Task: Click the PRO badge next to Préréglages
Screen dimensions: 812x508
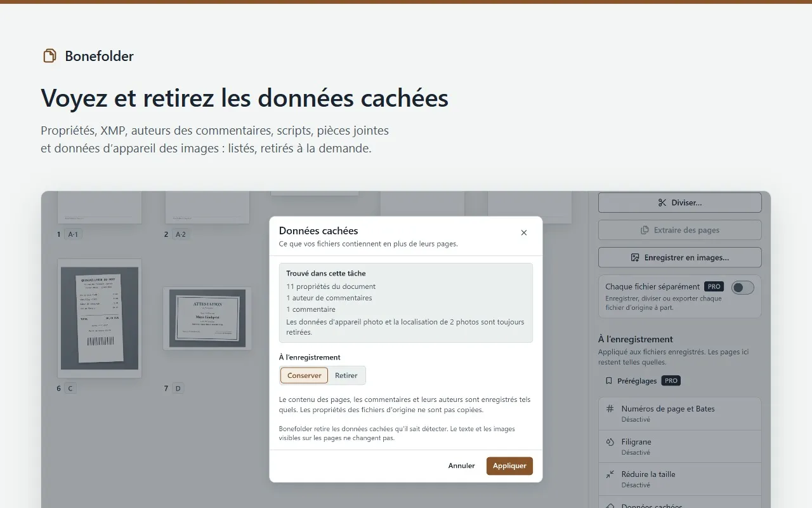Action: pyautogui.click(x=671, y=381)
